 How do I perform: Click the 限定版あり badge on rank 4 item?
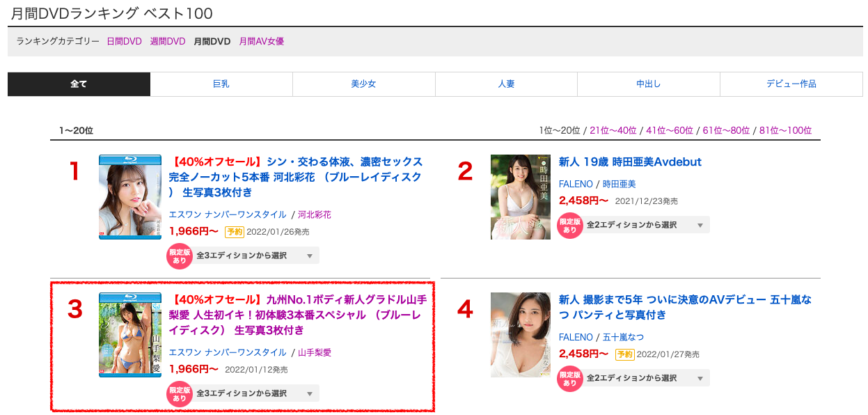tap(570, 378)
